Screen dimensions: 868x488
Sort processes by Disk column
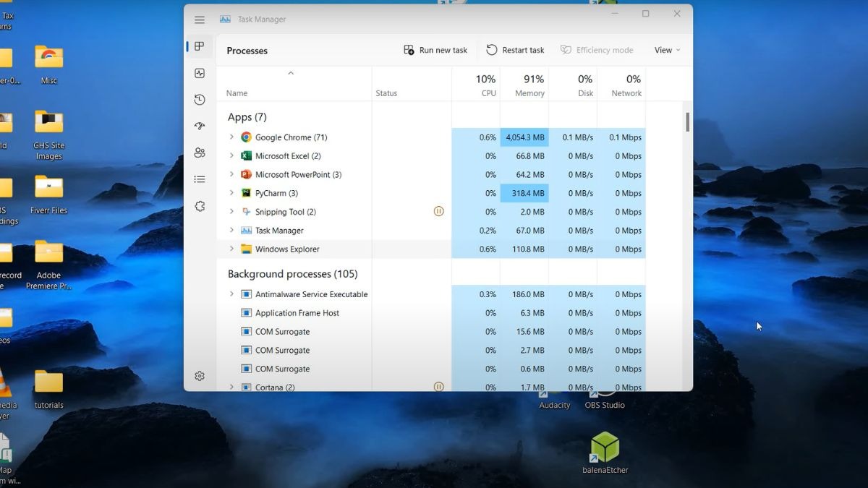tap(573, 85)
